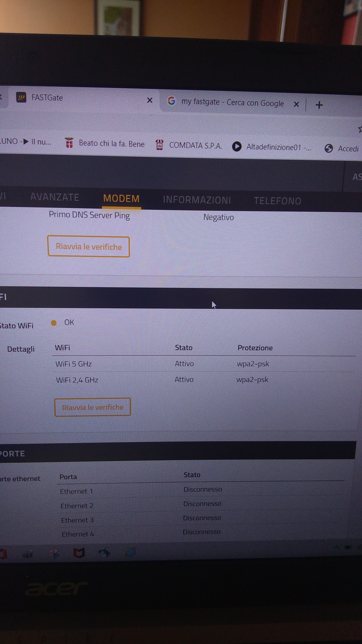
Task: Click the orange WiFi status indicator dot
Action: 54,323
